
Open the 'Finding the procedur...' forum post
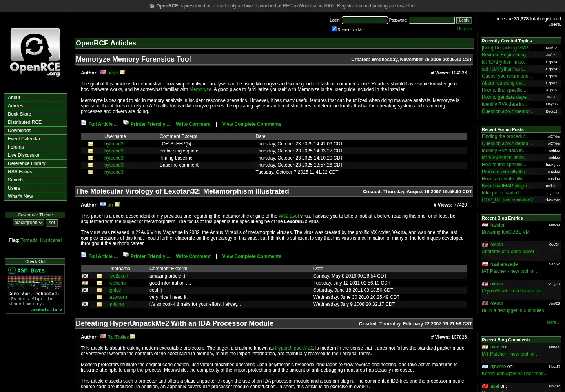(505, 136)
